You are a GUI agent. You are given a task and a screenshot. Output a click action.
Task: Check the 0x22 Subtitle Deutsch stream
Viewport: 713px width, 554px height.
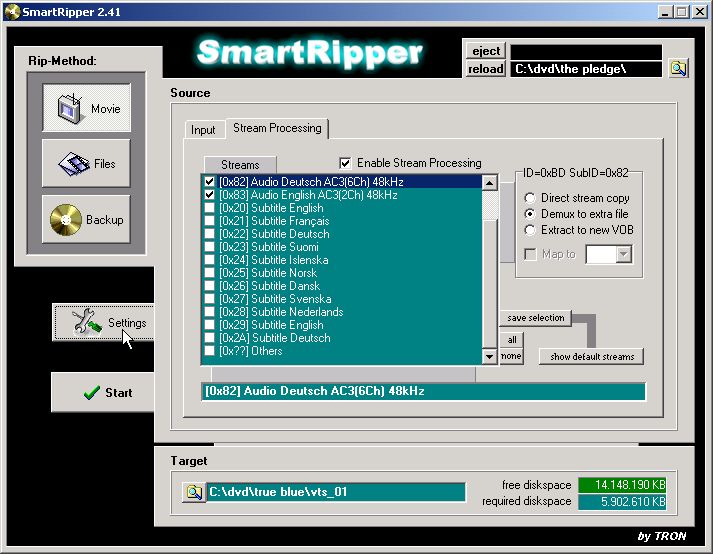point(209,234)
